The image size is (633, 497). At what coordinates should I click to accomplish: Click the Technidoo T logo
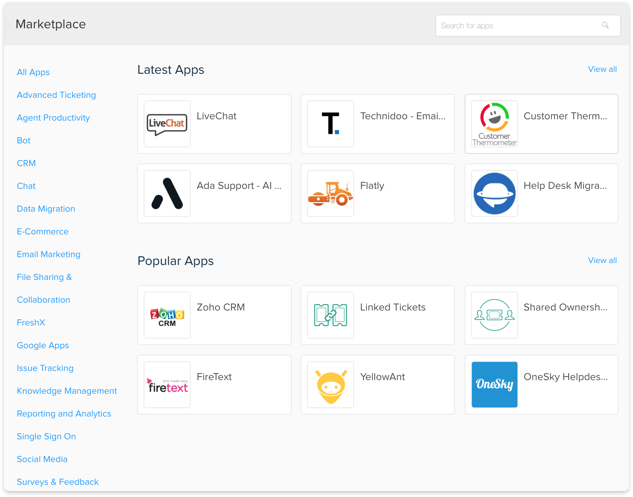[x=330, y=124]
